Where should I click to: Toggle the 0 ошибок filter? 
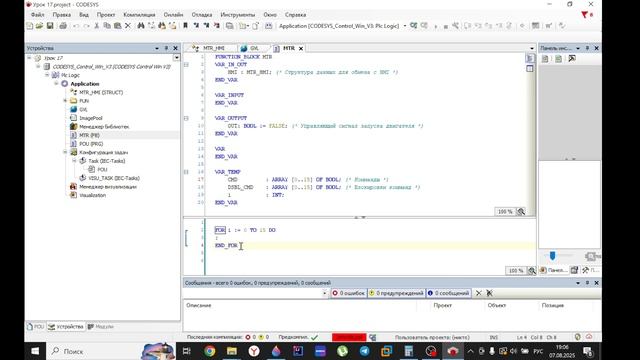click(349, 293)
